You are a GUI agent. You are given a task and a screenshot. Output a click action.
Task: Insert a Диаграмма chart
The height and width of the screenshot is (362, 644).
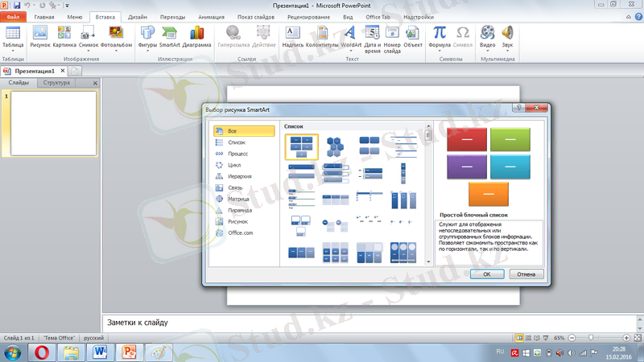tap(196, 36)
